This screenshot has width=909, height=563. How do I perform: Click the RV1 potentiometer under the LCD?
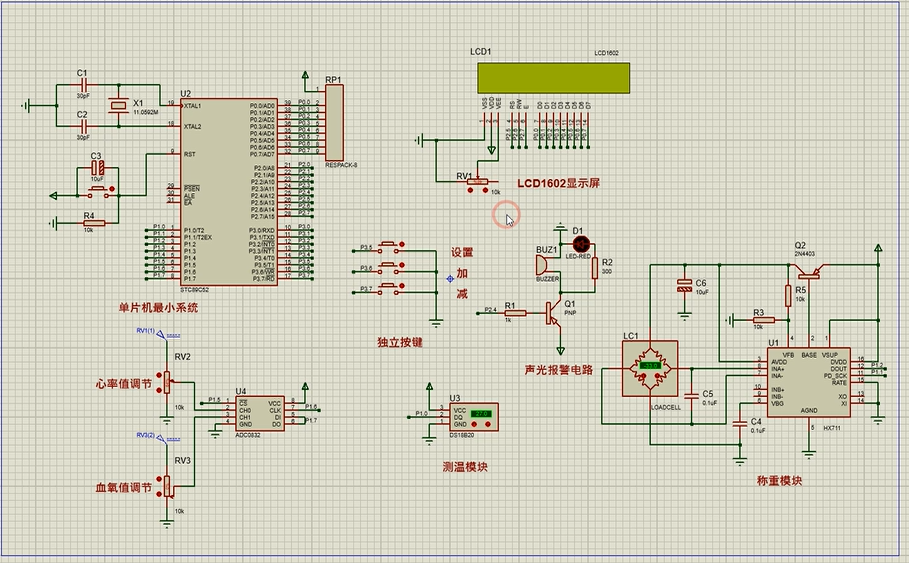click(479, 183)
